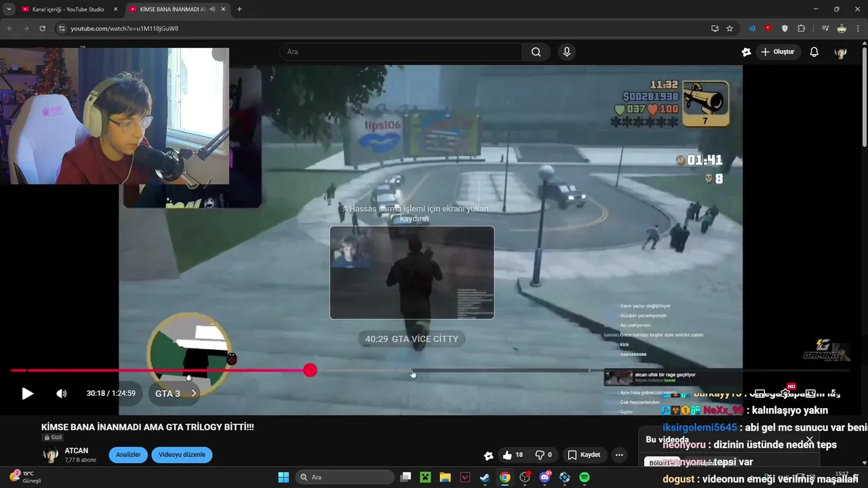
Task: Click the sparkle icon beside Oluştur
Action: tap(747, 52)
